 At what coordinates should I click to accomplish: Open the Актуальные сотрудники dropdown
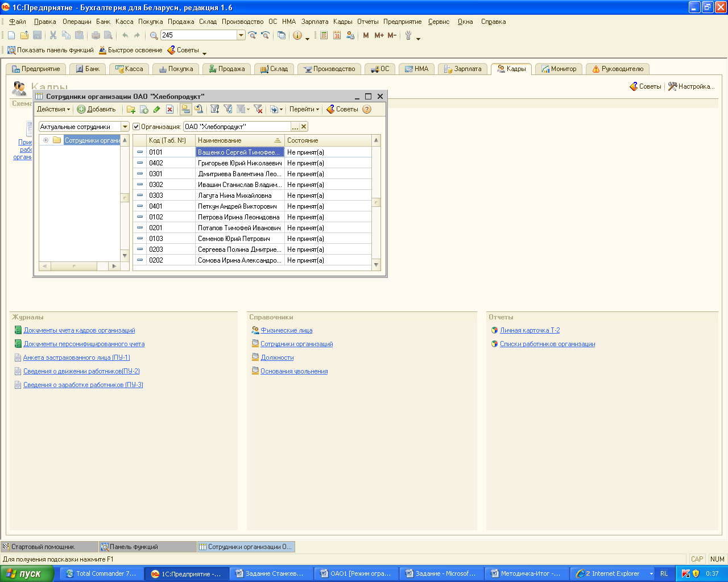[x=125, y=127]
